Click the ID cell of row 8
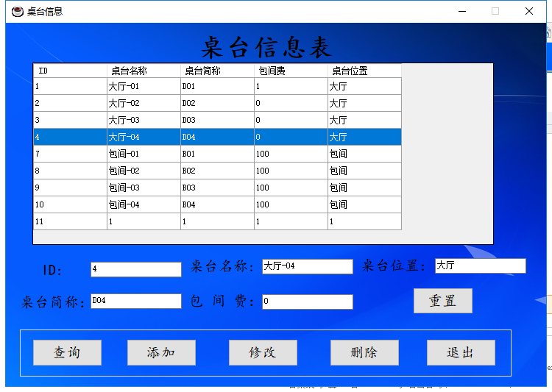552x392 pixels. tap(70, 171)
